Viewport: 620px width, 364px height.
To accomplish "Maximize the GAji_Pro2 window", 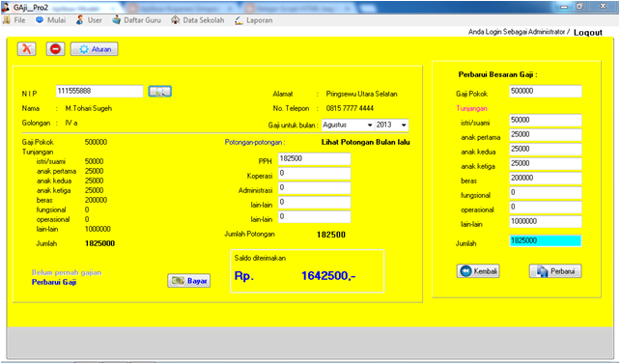I will coord(579,7).
